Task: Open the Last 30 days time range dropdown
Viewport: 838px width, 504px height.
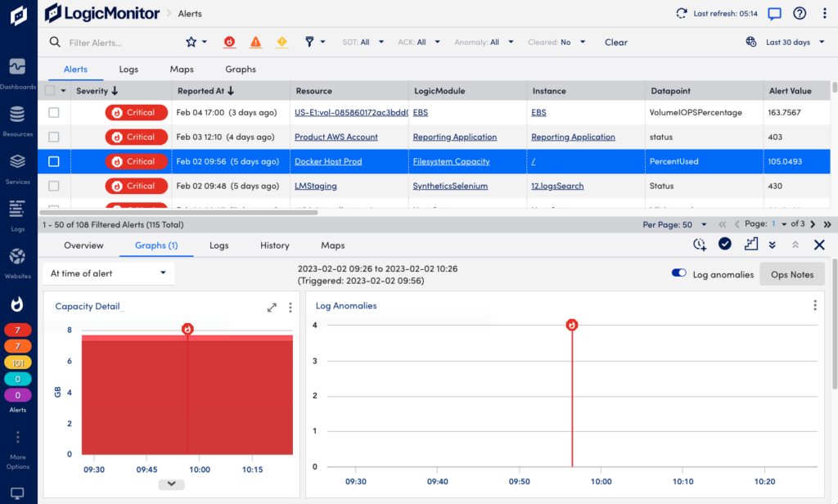Action: 795,43
